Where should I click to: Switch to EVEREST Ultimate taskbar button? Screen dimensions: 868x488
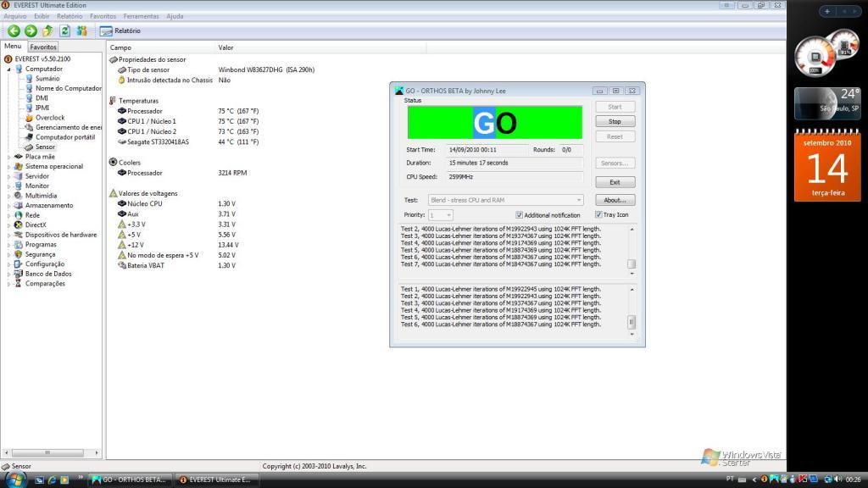tap(214, 480)
